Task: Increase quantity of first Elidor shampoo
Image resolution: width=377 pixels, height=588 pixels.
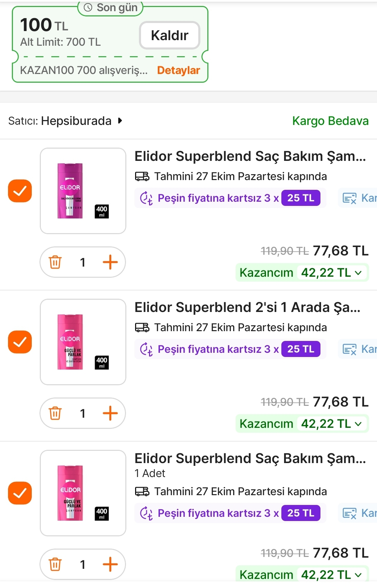Action: coord(110,262)
